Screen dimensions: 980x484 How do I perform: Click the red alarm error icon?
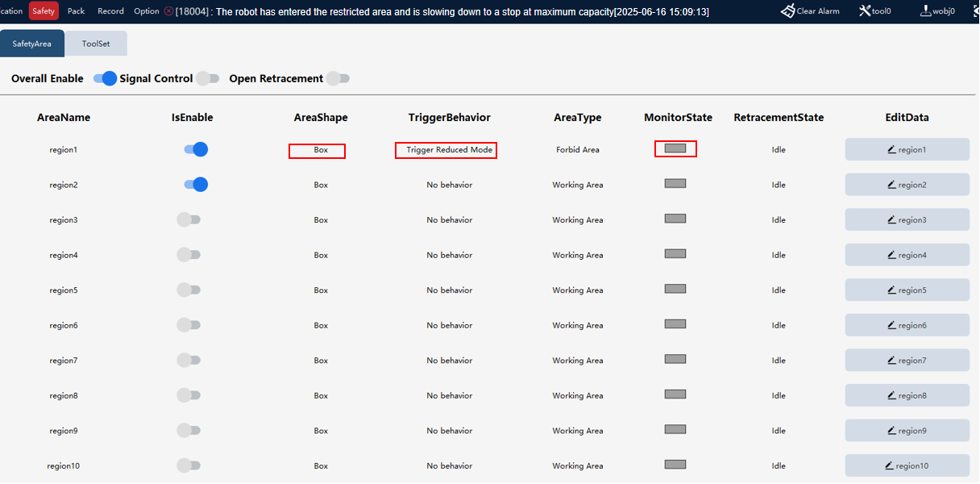(168, 11)
